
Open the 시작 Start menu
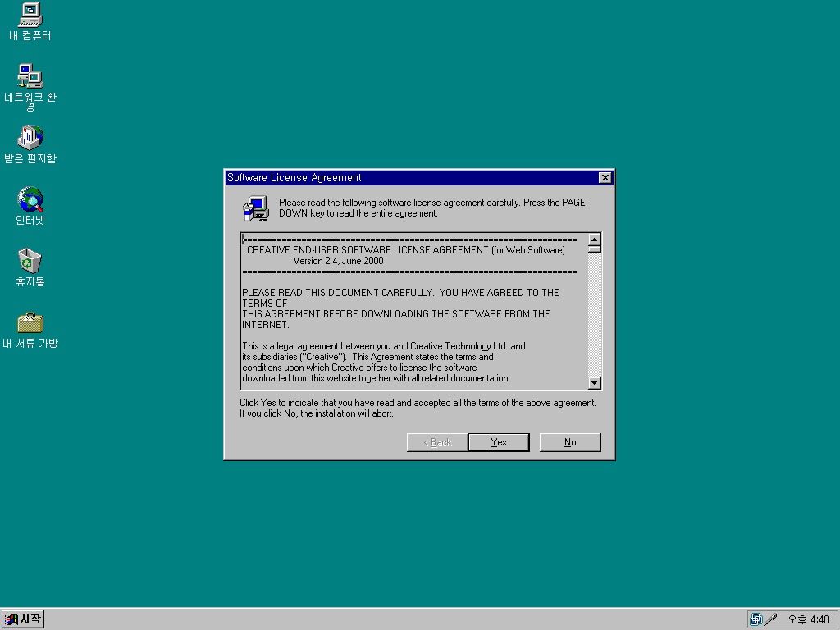point(22,619)
